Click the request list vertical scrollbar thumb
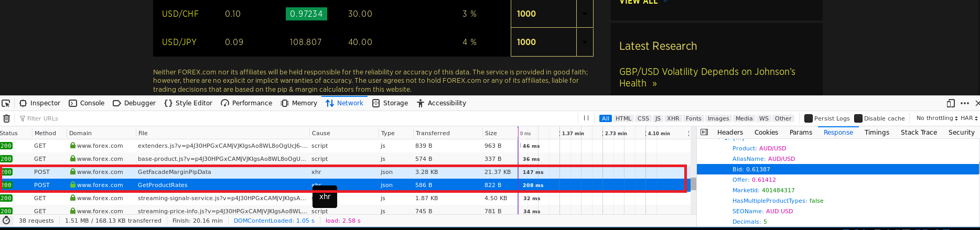This screenshot has height=230, width=980. [693, 184]
